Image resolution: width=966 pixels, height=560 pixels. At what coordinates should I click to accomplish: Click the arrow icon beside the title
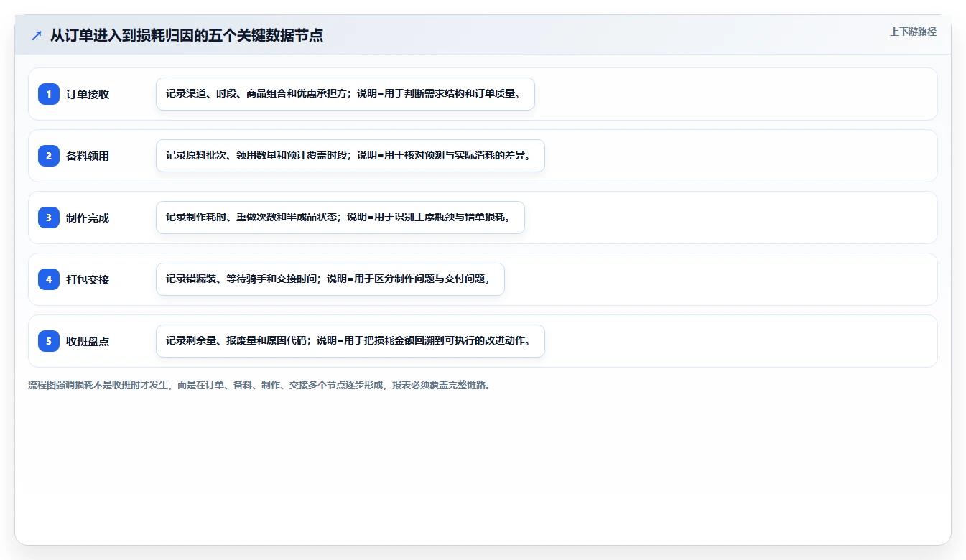pos(37,36)
